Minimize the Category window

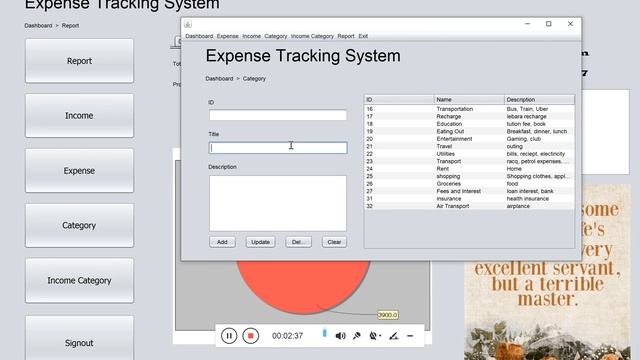click(527, 24)
